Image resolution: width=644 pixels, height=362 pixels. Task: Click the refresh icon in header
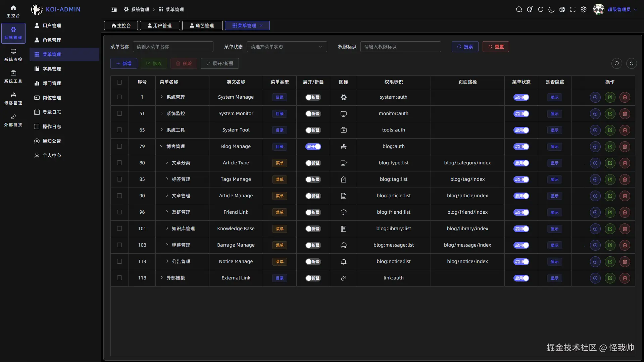click(541, 9)
